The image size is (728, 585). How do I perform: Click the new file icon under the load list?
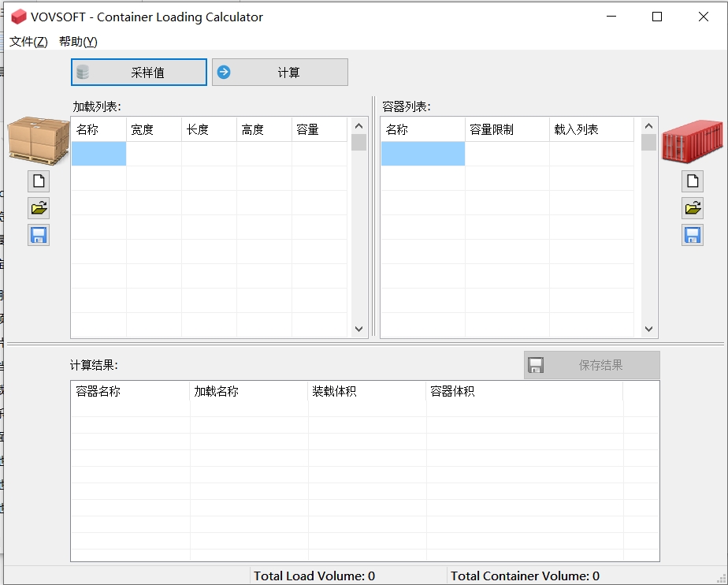point(39,181)
